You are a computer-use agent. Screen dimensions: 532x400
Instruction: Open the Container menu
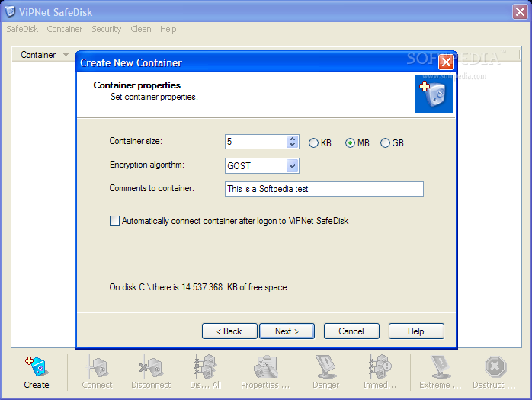[x=65, y=29]
